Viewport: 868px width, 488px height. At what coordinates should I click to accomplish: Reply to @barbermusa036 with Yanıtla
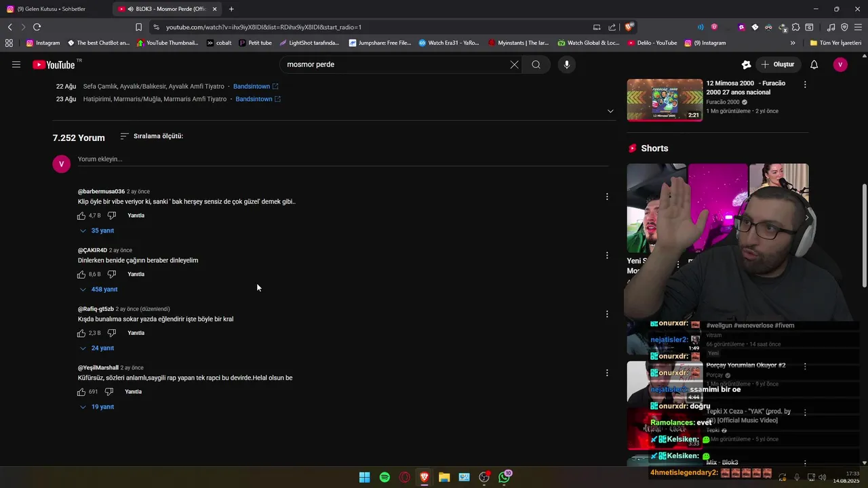(x=136, y=216)
